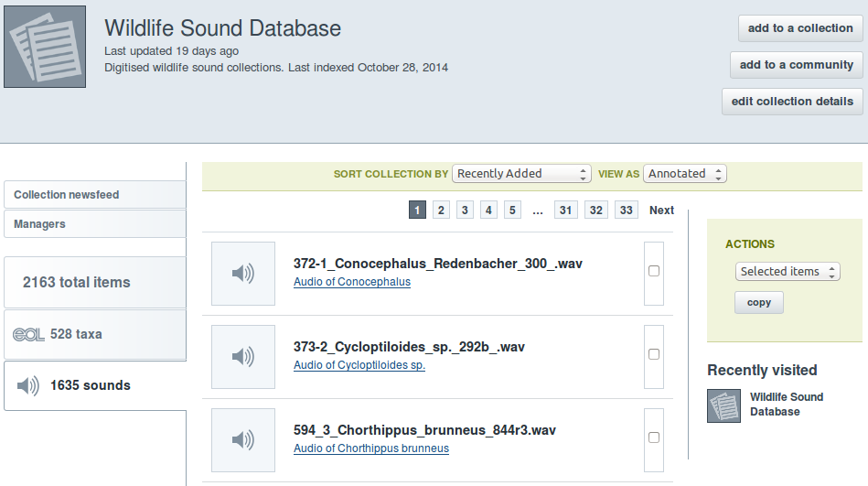The image size is (868, 486).
Task: Open the Collection newsfeed tab
Action: coord(95,195)
